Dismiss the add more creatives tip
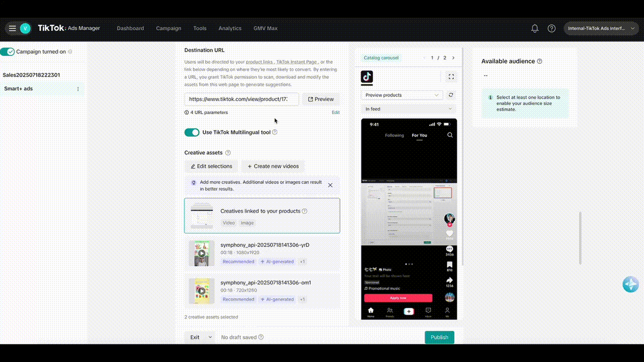 [330, 185]
